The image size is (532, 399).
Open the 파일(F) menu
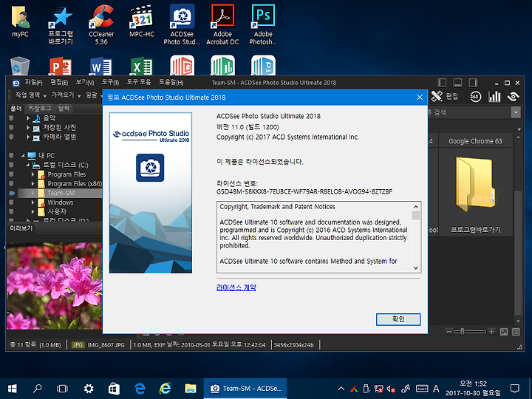pos(33,83)
